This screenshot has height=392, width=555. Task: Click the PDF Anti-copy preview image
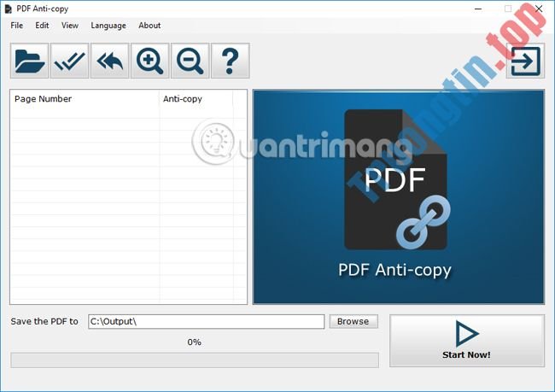399,197
